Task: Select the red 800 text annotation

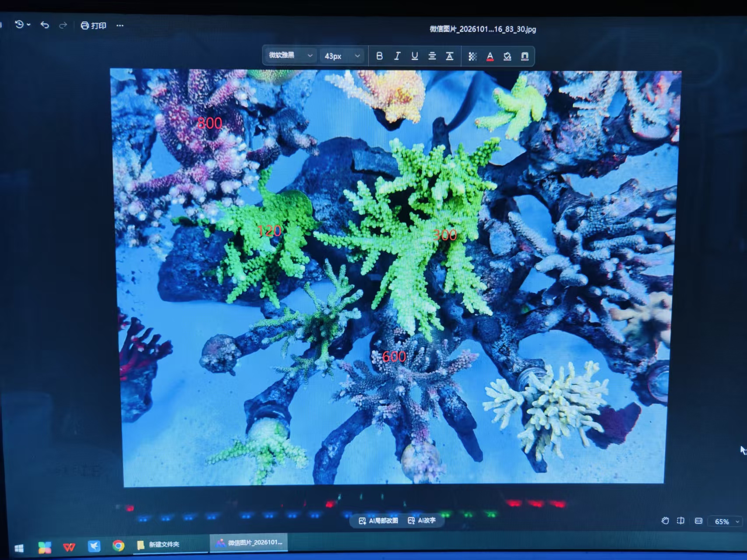Action: pyautogui.click(x=209, y=123)
